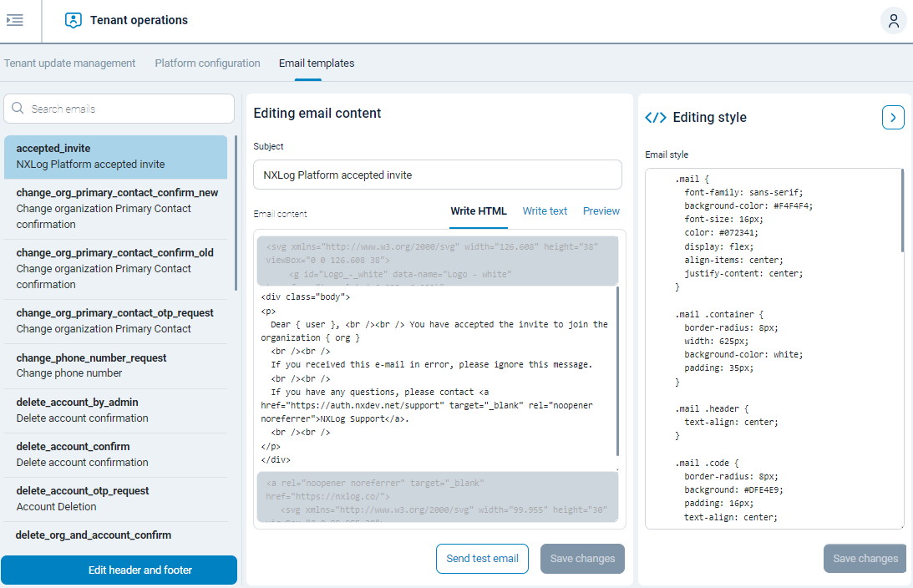Select the Write text editing mode

coord(545,210)
